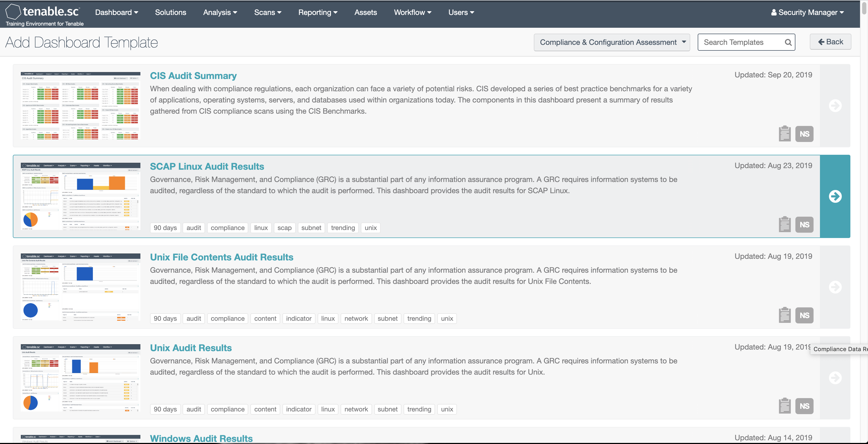Click the tenable.sc logo

coord(42,12)
